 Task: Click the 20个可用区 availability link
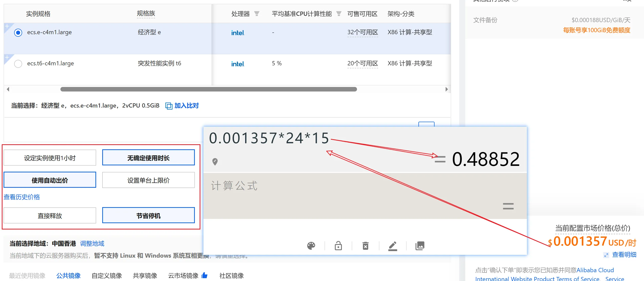point(363,64)
